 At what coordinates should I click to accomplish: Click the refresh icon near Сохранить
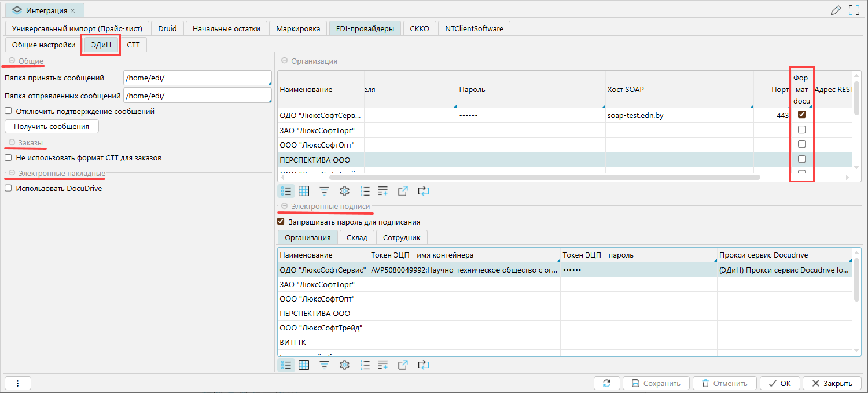606,383
